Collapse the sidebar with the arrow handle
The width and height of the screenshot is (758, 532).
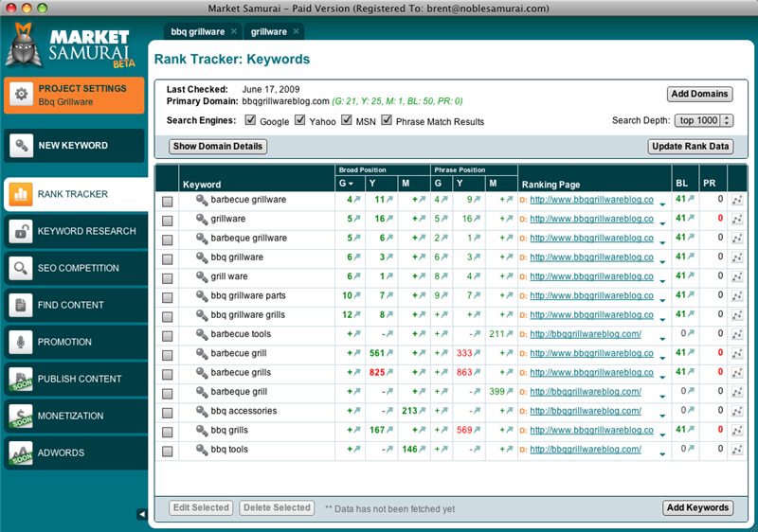142,514
